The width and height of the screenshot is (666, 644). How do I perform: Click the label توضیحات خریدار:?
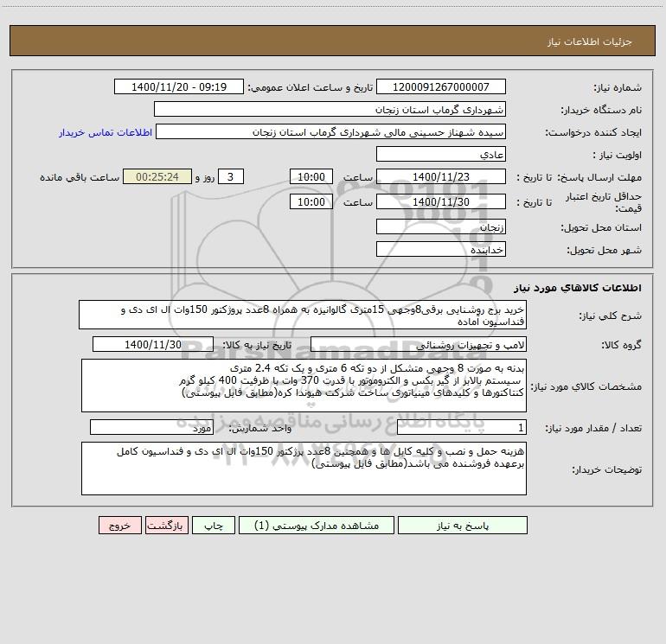click(606, 469)
